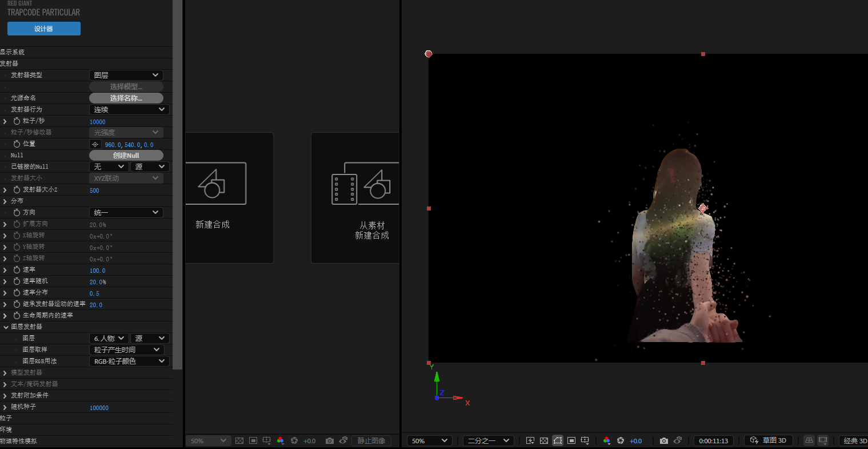Open the 设计器 designer
The height and width of the screenshot is (449, 868).
(x=44, y=29)
